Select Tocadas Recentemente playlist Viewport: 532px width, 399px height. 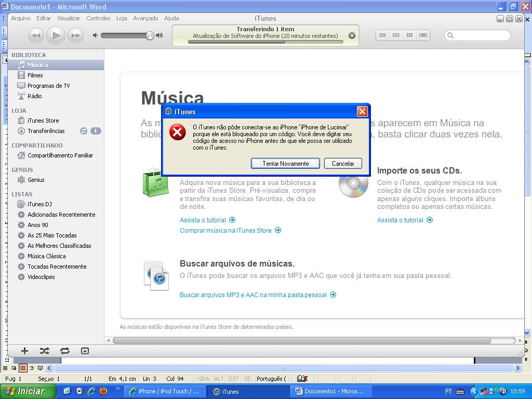pyautogui.click(x=56, y=267)
